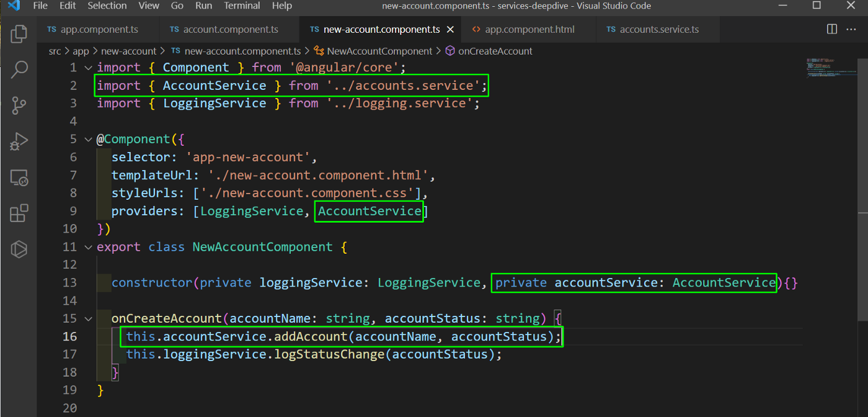
Task: Collapse the class fold at line 11
Action: point(88,247)
